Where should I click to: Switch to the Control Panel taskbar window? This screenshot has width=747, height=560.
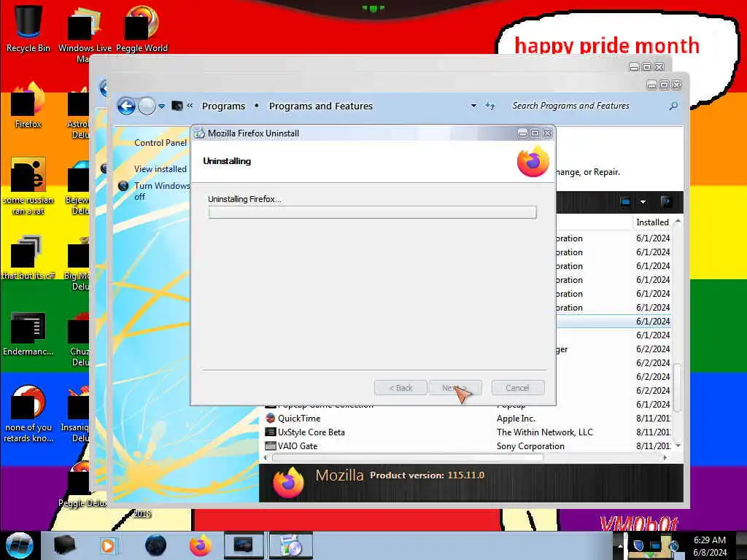(244, 545)
